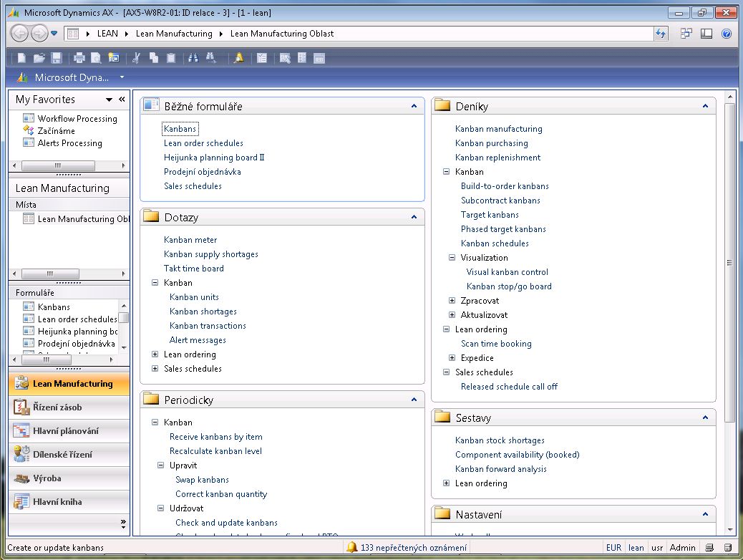This screenshot has width=743, height=560.
Task: Open Kanban stock shortages report
Action: [500, 440]
